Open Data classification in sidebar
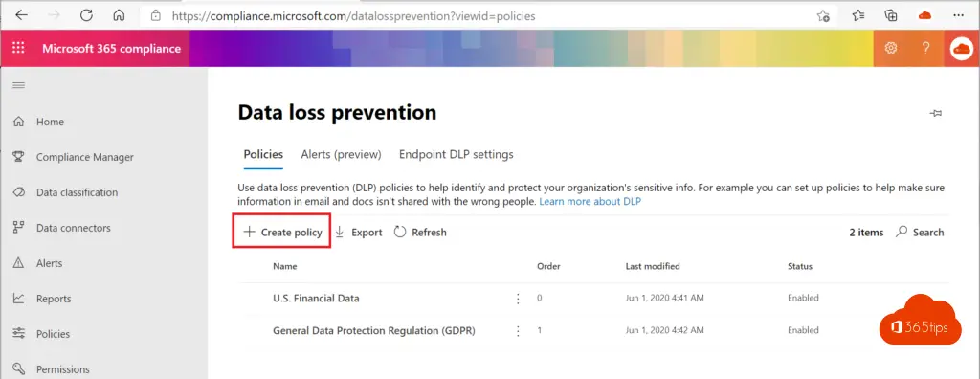Viewport: 980px width, 379px height. (x=77, y=192)
